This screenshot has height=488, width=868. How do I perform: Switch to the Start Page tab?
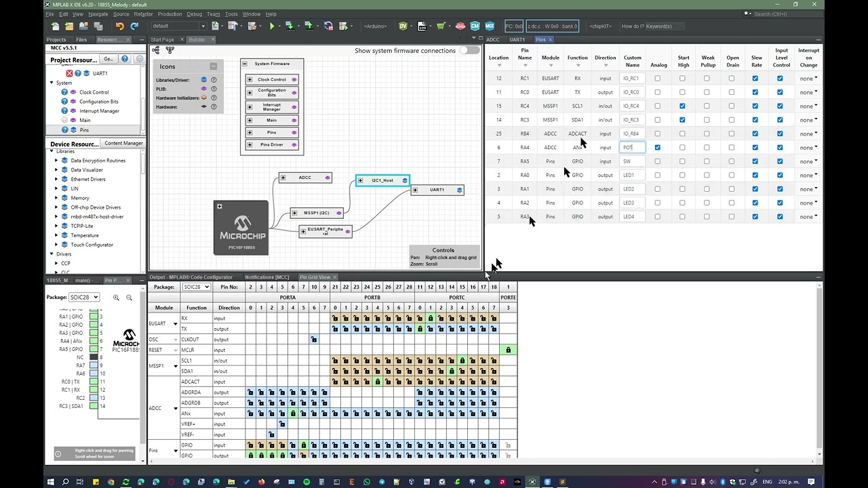(x=162, y=40)
